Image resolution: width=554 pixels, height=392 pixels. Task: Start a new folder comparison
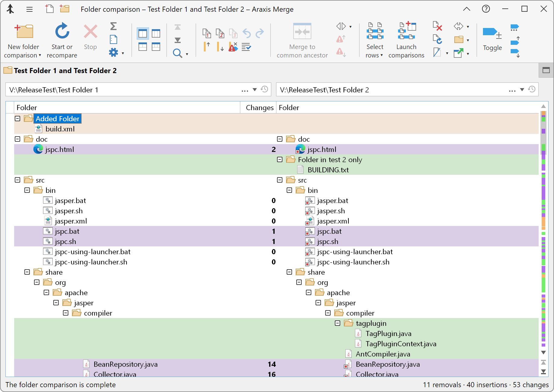point(23,39)
